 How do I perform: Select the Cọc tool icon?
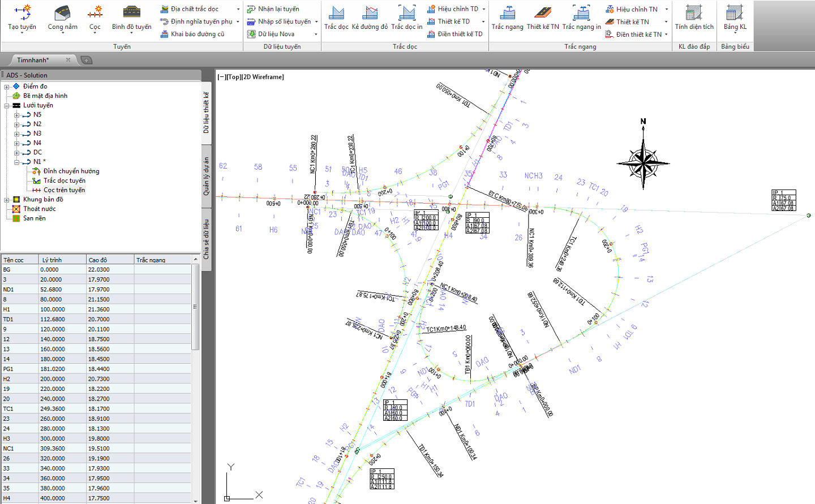point(95,12)
